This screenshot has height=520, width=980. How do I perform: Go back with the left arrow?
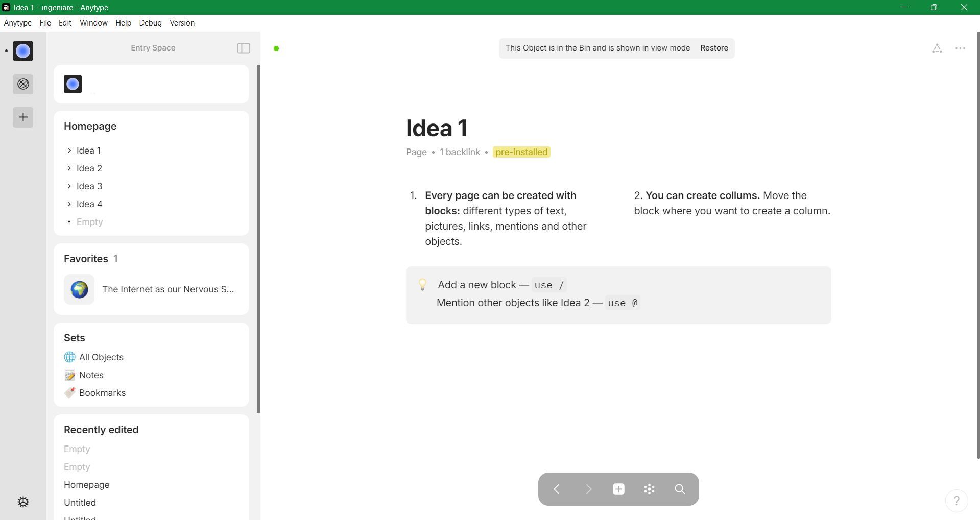(x=557, y=489)
